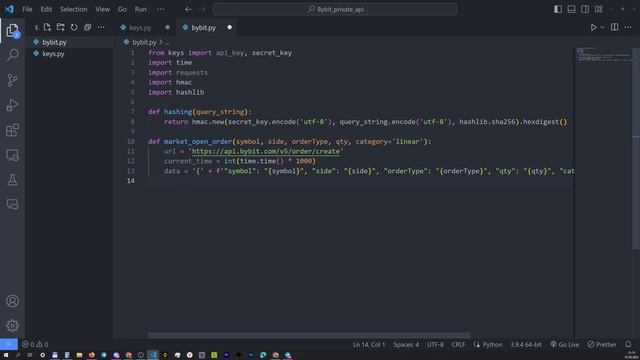Open run options dropdown arrow
Image resolution: width=640 pixels, height=360 pixels.
tap(602, 27)
